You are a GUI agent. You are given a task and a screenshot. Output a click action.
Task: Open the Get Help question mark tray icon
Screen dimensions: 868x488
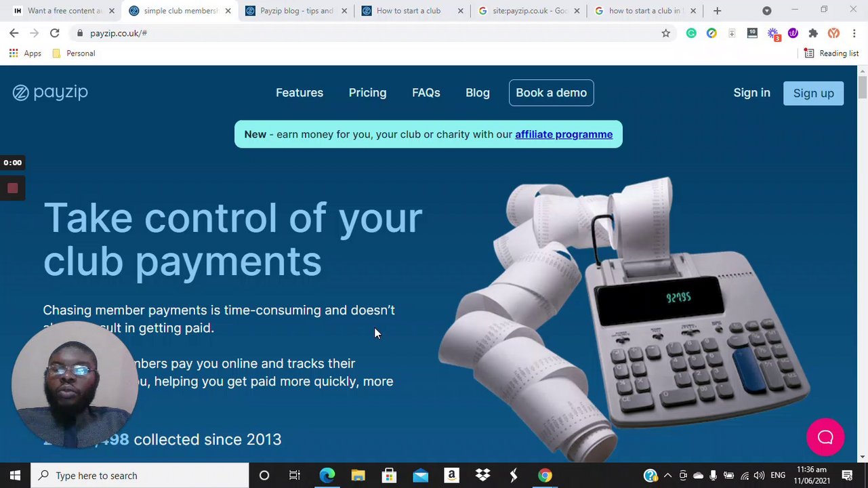pyautogui.click(x=650, y=475)
